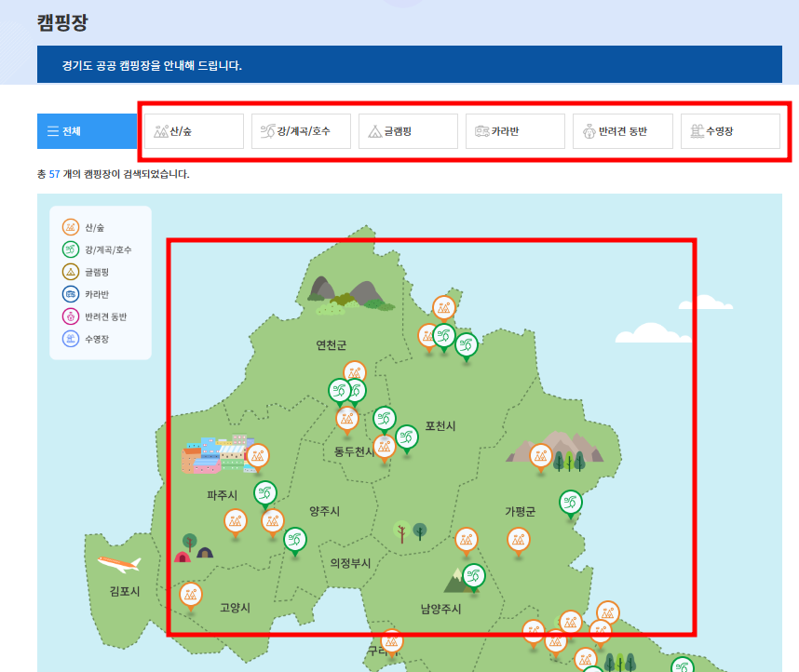
Task: Select the 동두천시 region label
Action: click(353, 451)
